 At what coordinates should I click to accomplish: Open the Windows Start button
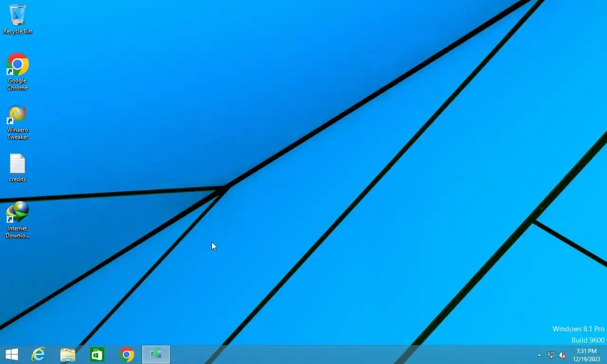click(11, 355)
